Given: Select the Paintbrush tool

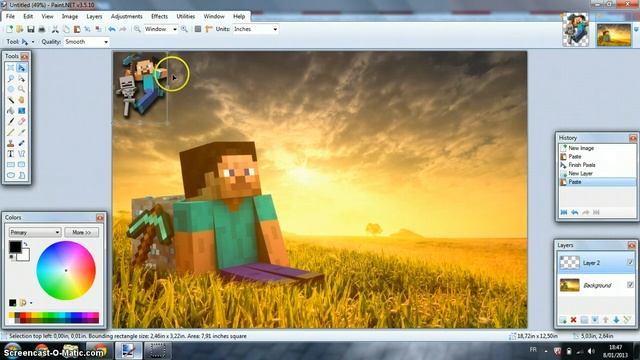Looking at the screenshot, I should (11, 121).
